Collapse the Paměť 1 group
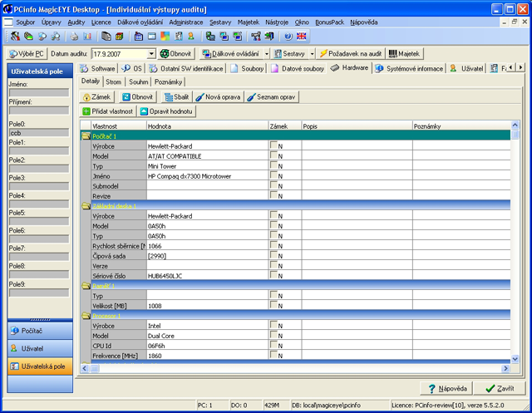The image size is (532, 413). tap(86, 286)
